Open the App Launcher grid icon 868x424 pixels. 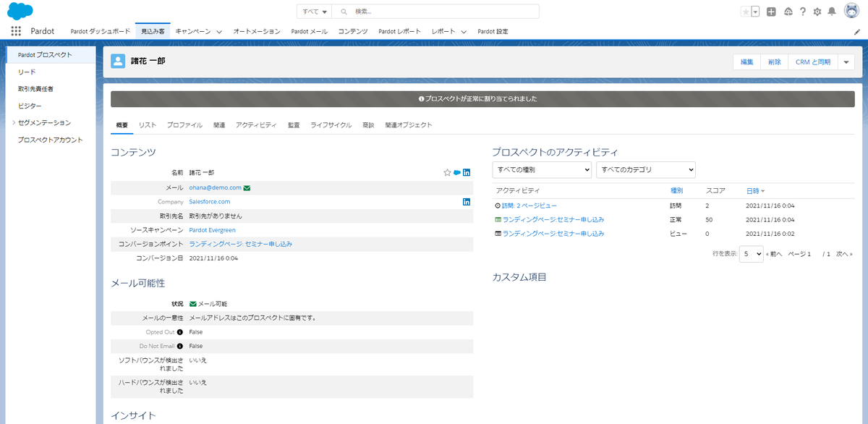point(16,31)
